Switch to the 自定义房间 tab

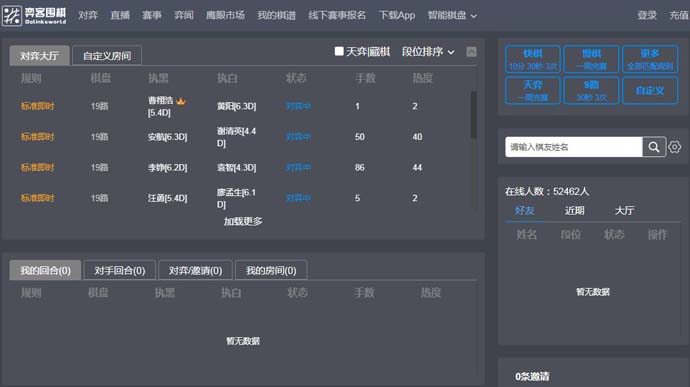click(107, 55)
